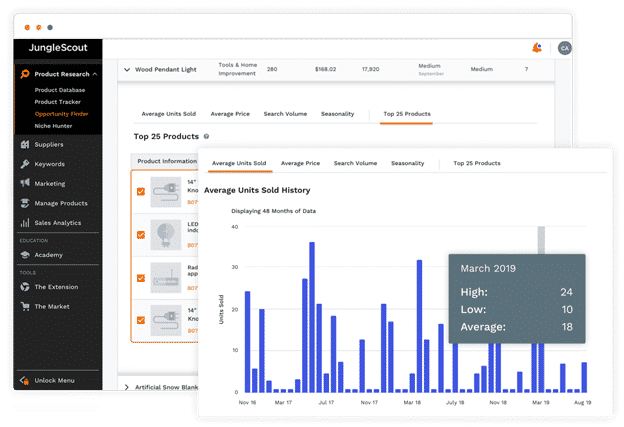This screenshot has height=427, width=624.
Task: Click the Manage Products icon
Action: point(25,203)
